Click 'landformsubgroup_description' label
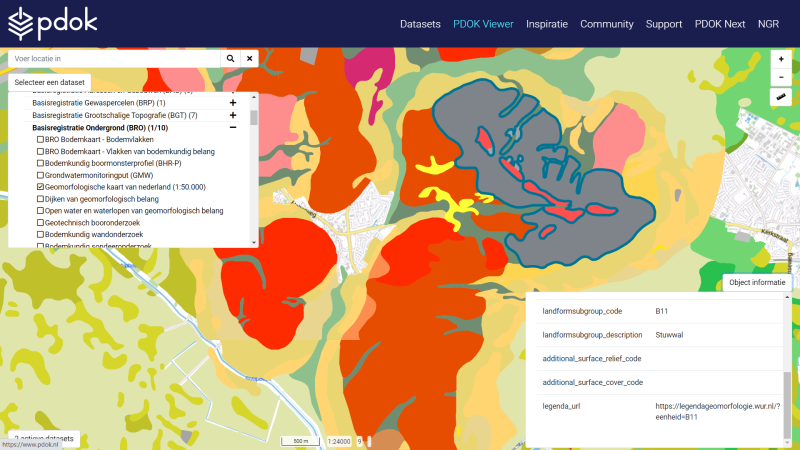The image size is (800, 450). pos(592,335)
